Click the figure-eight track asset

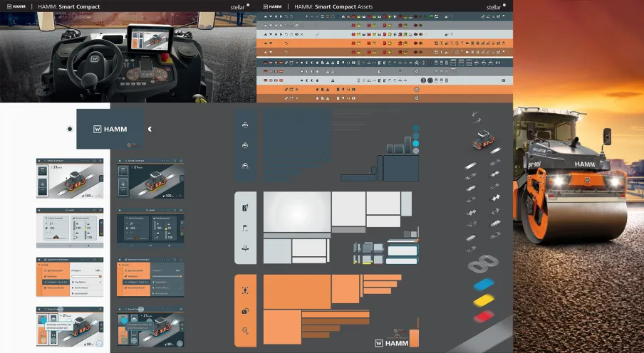(484, 263)
